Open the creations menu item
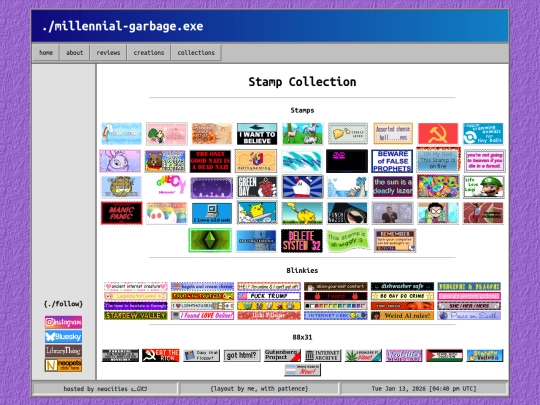540x405 pixels. coord(149,53)
